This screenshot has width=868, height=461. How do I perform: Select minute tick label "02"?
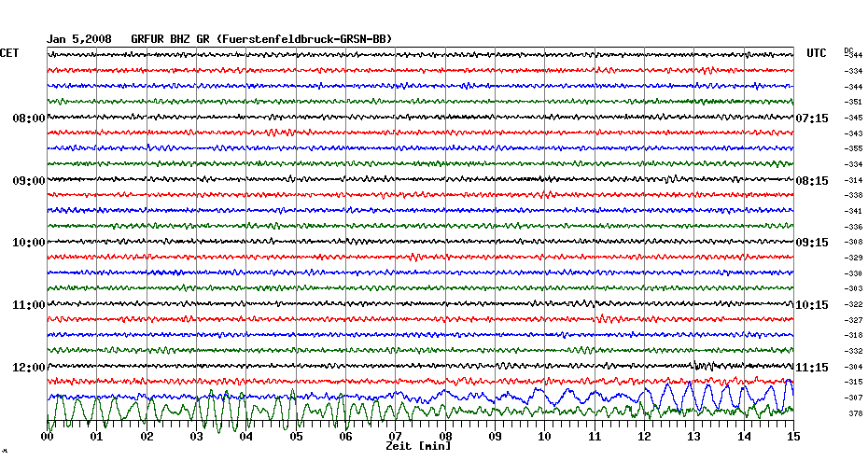pos(147,436)
